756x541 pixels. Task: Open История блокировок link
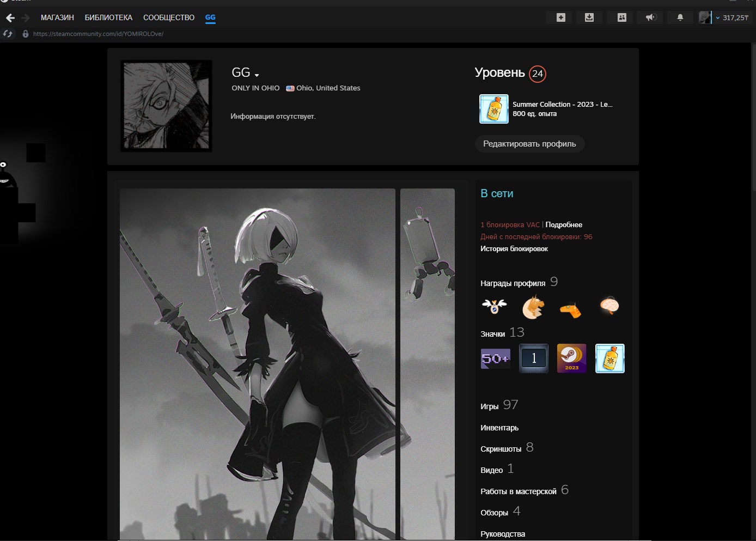(514, 248)
